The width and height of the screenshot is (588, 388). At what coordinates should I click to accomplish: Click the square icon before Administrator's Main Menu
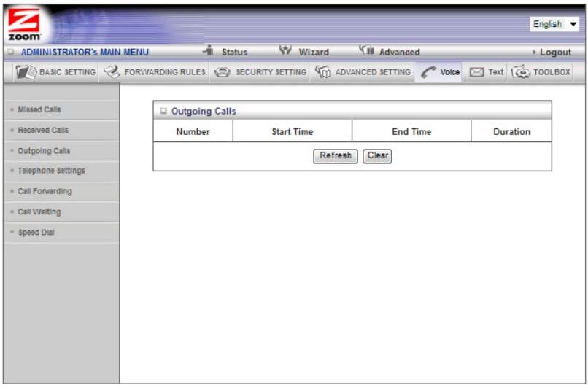pos(10,52)
